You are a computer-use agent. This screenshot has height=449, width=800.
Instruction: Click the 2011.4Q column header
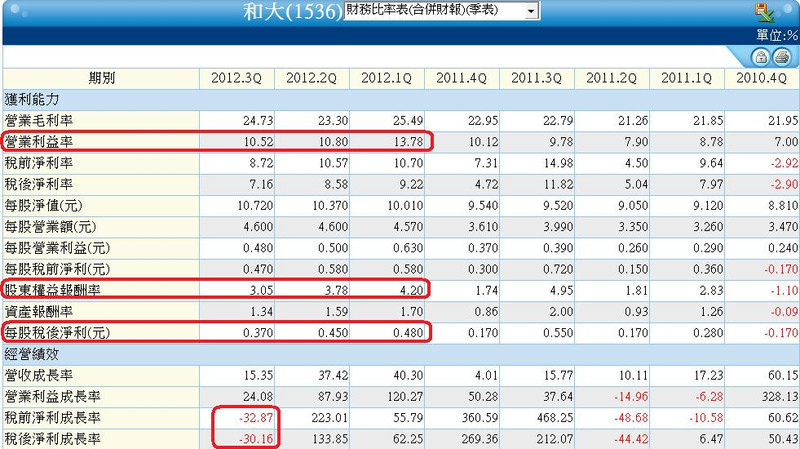point(462,78)
